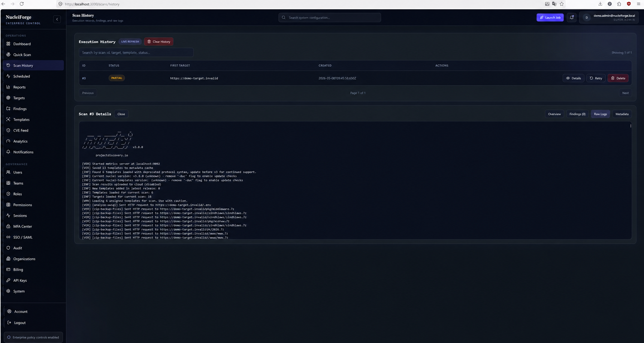Click the Notifications bell icon in sidebar
The height and width of the screenshot is (343, 644).
[x=8, y=152]
